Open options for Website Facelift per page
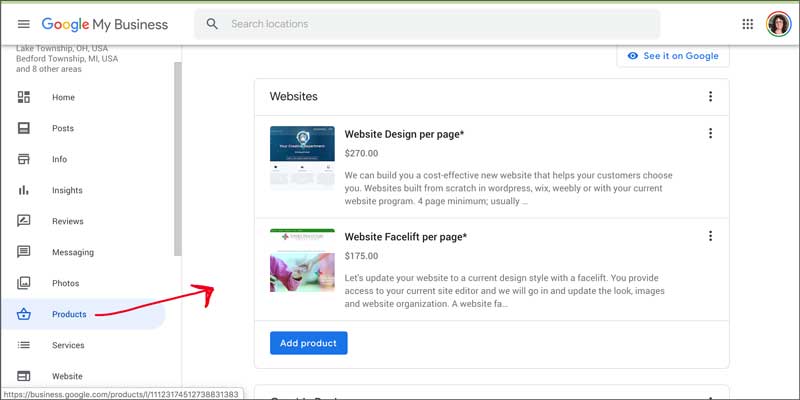Viewport: 800px width, 400px height. pos(710,236)
